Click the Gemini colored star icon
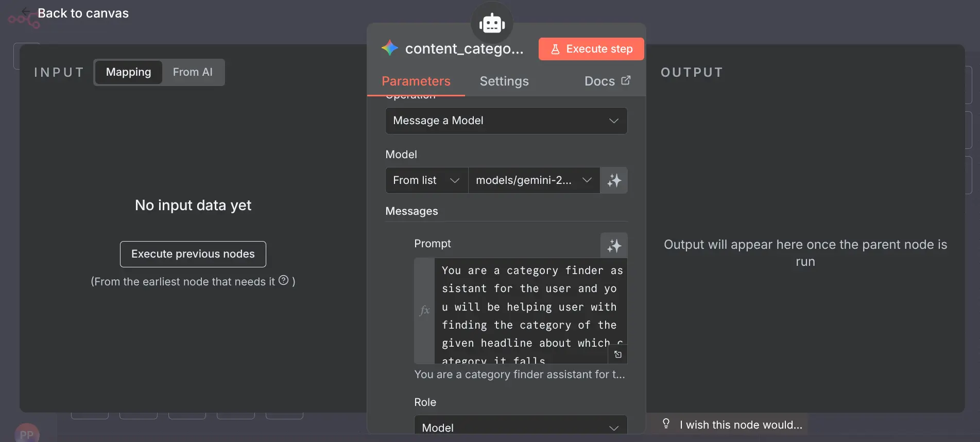 tap(390, 48)
